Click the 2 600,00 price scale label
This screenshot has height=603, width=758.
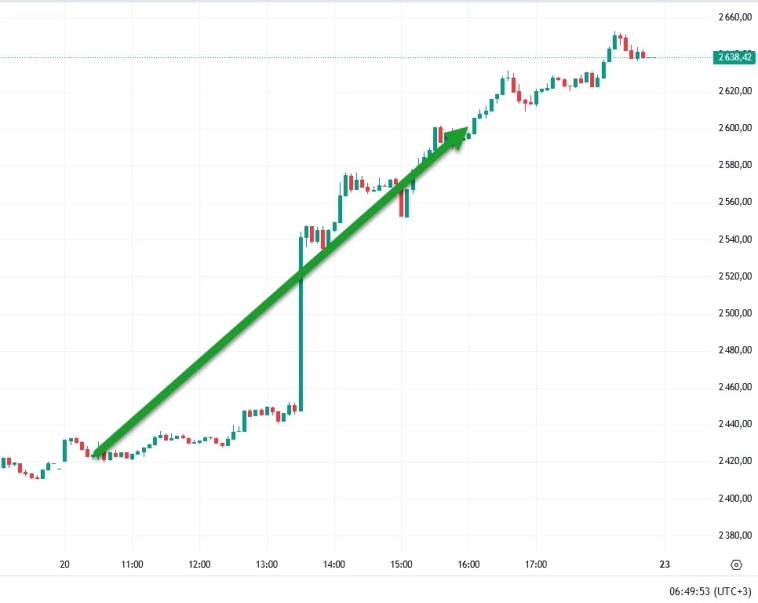pos(735,128)
